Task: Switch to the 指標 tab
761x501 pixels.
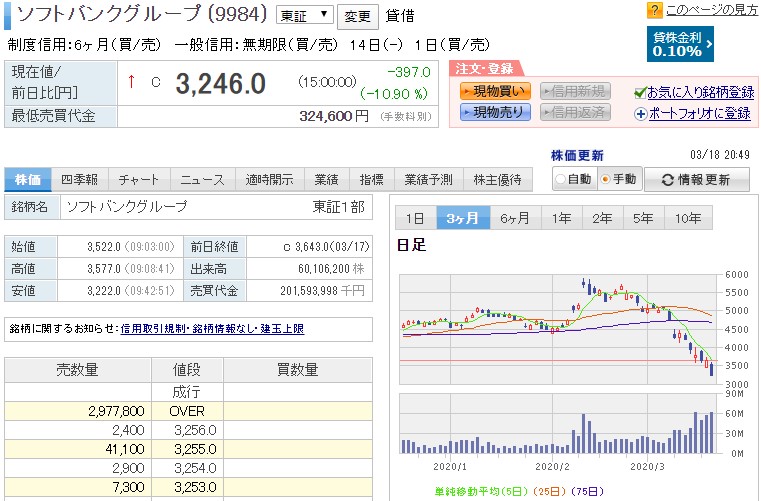Action: click(372, 180)
